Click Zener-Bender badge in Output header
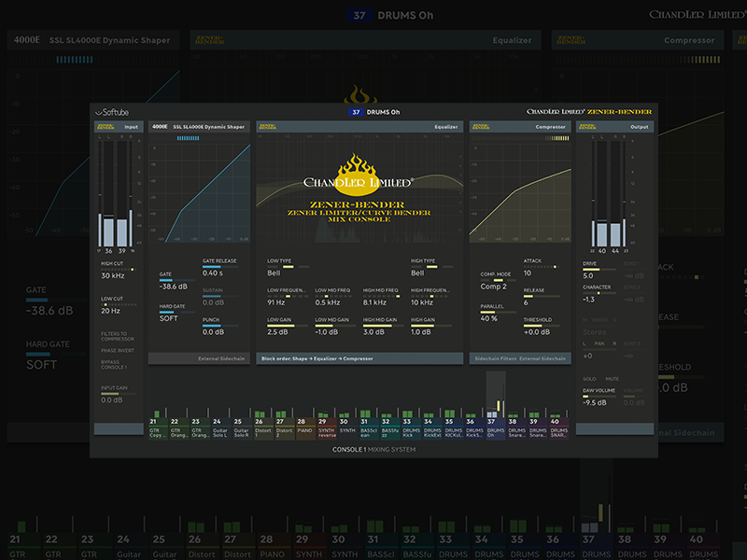This screenshot has width=747, height=560. pos(588,126)
